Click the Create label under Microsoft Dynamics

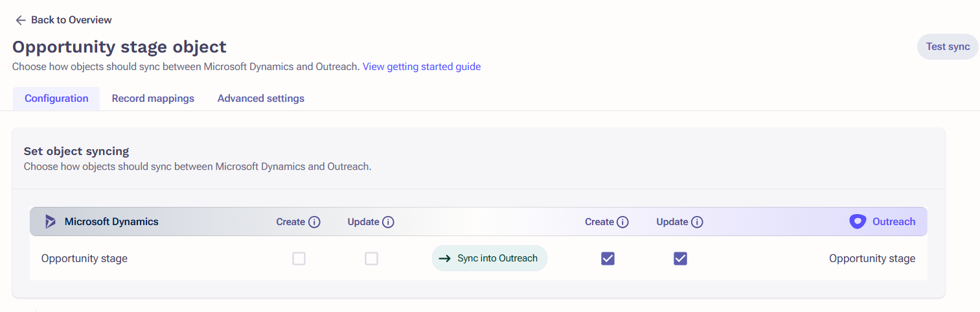coord(291,222)
